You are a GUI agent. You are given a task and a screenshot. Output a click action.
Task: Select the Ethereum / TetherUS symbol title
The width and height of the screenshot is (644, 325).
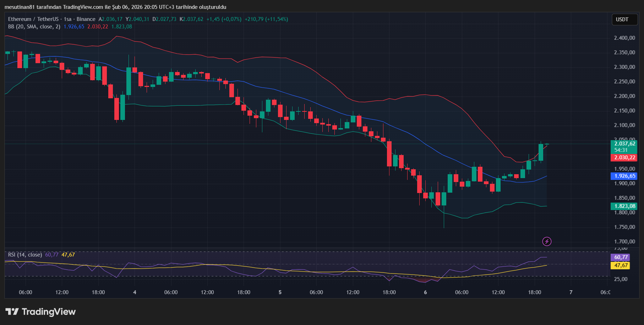click(x=33, y=19)
